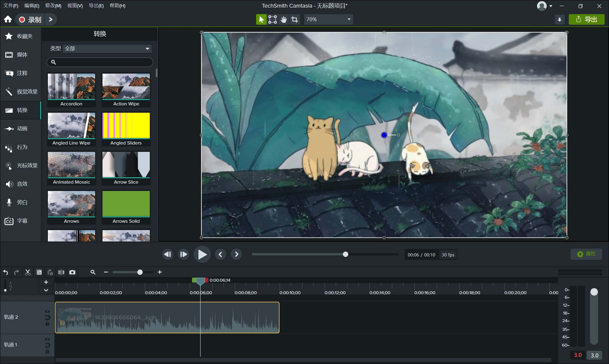Activate the Pan hand tool
The image size is (609, 364).
tap(284, 19)
